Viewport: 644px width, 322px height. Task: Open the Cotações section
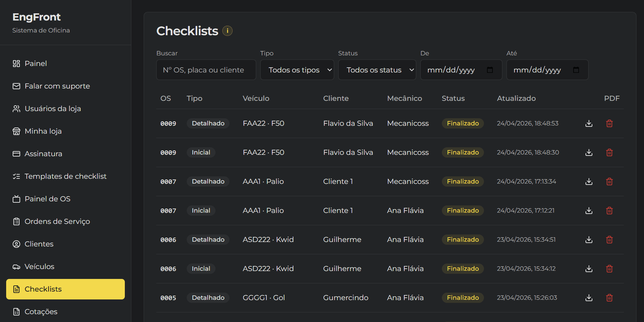point(41,311)
